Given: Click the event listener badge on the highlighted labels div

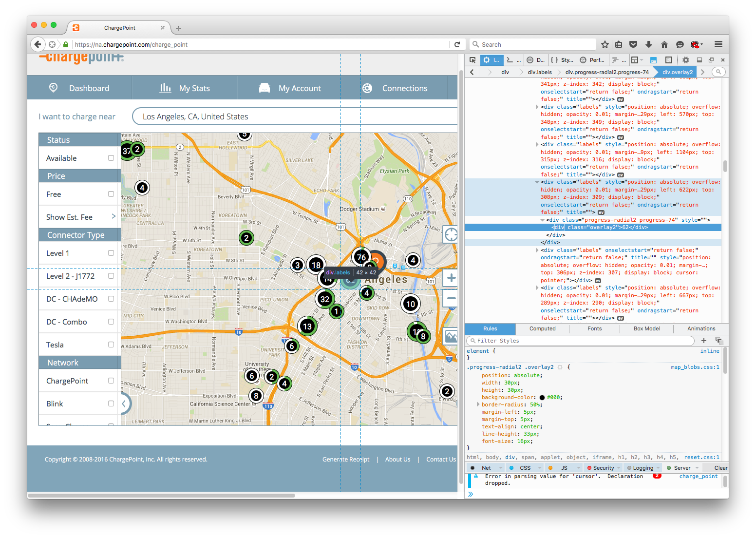Looking at the screenshot, I should 601,212.
